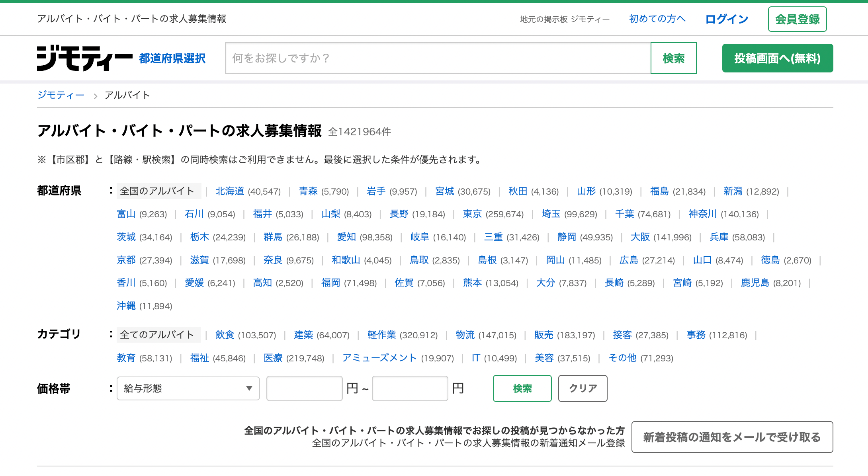Choose 大阪 prefecture link
868x476 pixels.
click(640, 237)
